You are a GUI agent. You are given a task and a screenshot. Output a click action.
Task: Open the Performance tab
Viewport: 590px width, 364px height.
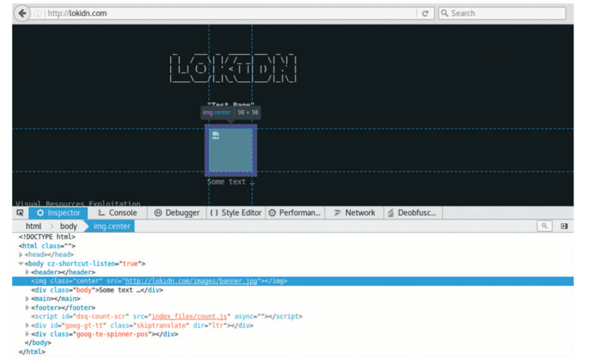(295, 213)
